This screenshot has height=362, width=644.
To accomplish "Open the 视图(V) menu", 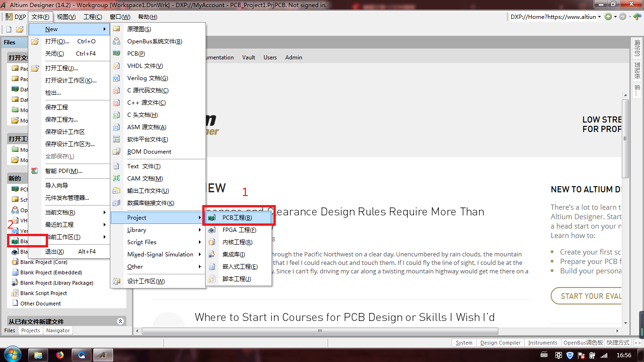I will [66, 17].
